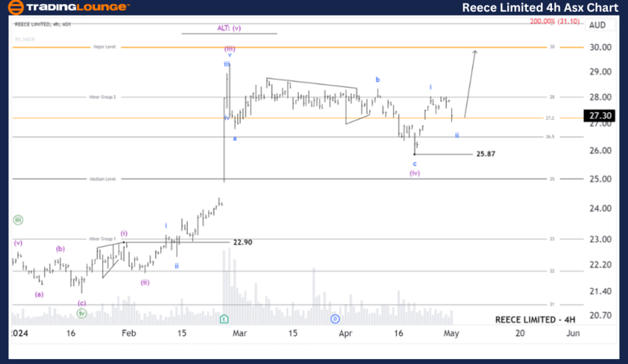Click the earnings 'E' marker icon
The width and height of the screenshot is (628, 364).
point(224,319)
